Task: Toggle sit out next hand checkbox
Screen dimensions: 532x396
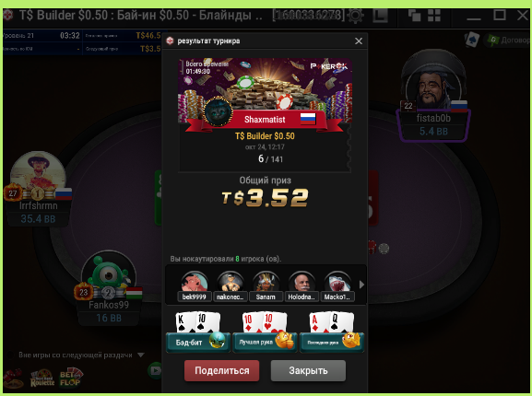Action: pyautogui.click(x=11, y=355)
